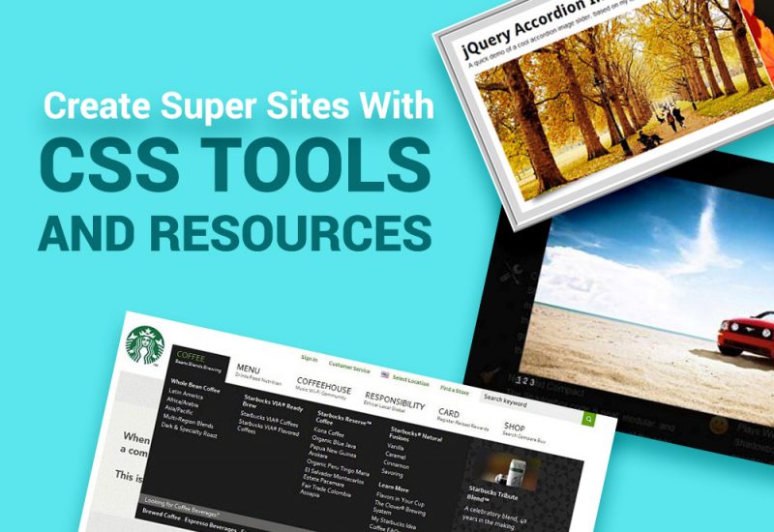Click 'Looking for Coffee Beverages?' text
Image resolution: width=774 pixels, height=532 pixels.
(182, 509)
